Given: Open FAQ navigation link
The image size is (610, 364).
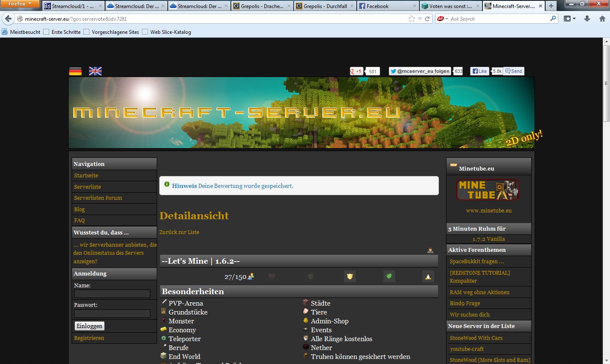Looking at the screenshot, I should coord(79,220).
